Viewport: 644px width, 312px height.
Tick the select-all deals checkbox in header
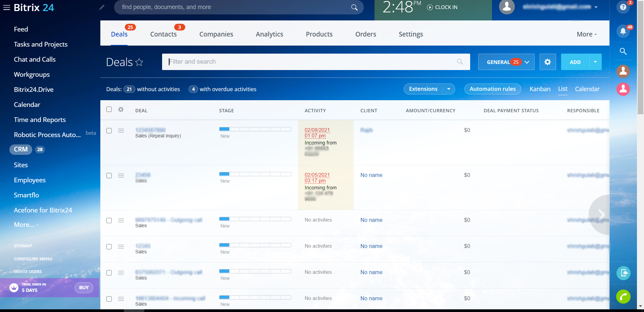pos(109,110)
